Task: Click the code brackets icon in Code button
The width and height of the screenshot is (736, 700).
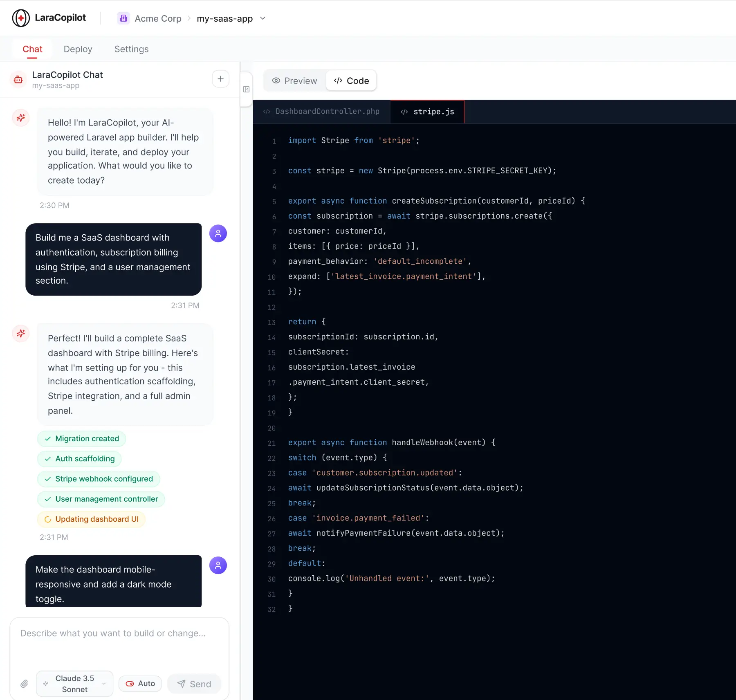Action: 338,81
